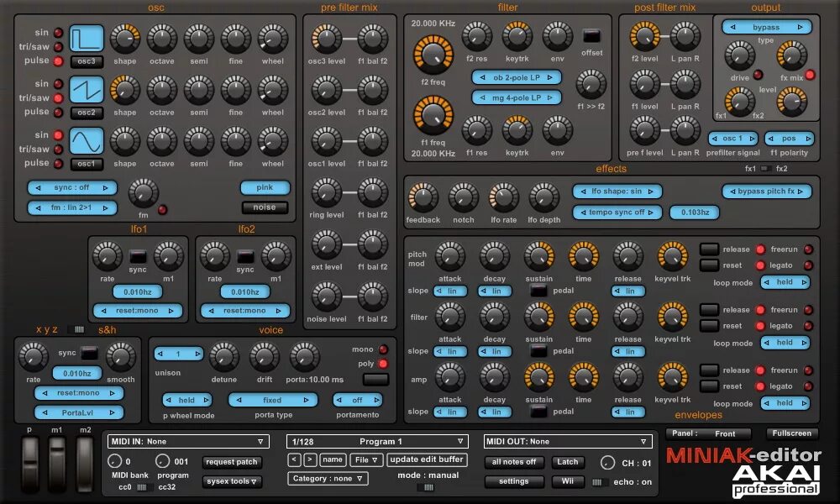
Task: Click the f2 freq knob
Action: point(433,55)
